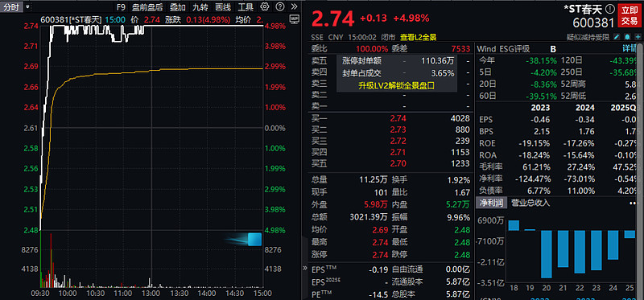Click 买二 price 2.73
644x300 pixels.
(x=398, y=129)
